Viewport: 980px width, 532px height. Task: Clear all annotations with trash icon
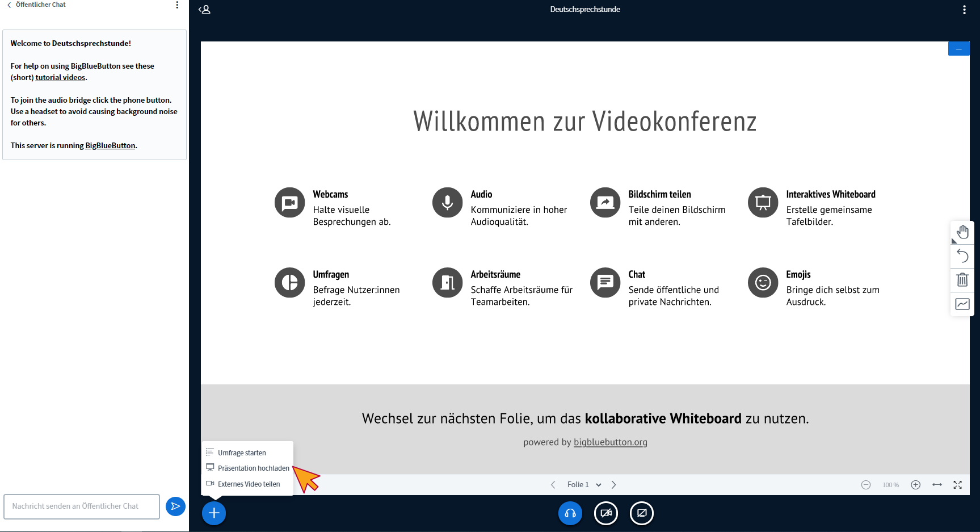coord(962,280)
